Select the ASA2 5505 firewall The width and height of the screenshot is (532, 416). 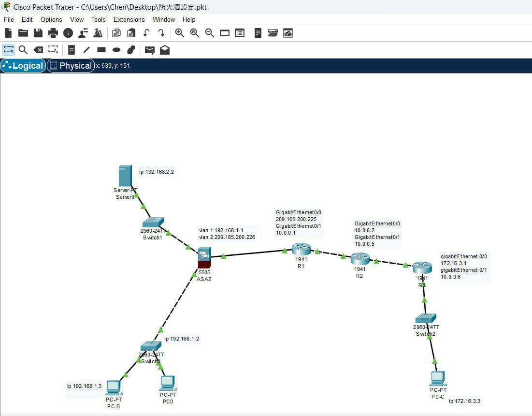tap(204, 258)
